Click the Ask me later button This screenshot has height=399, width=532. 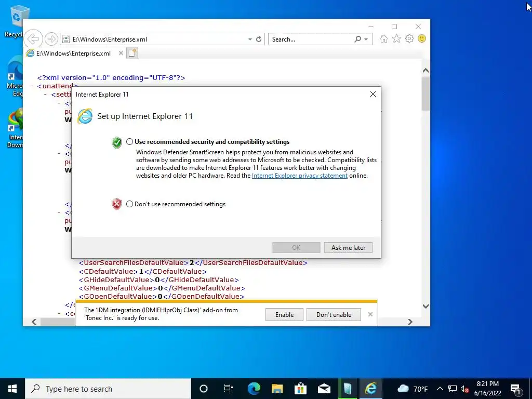(x=348, y=248)
